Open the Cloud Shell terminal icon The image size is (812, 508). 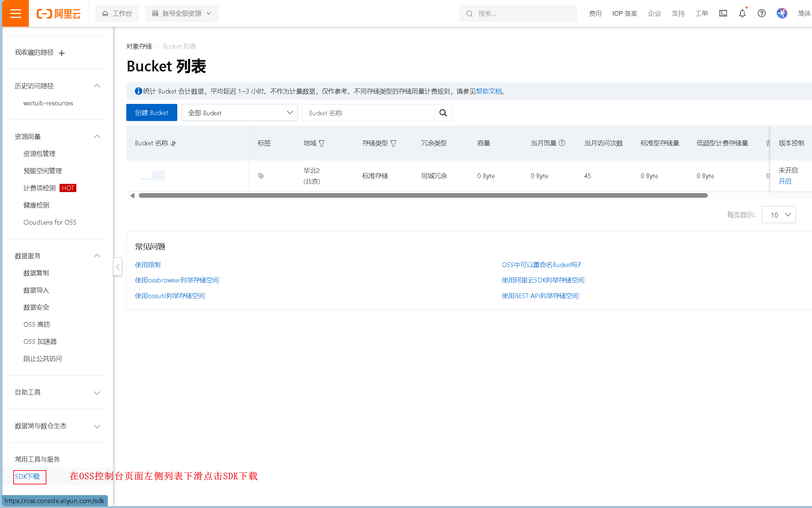(x=723, y=14)
